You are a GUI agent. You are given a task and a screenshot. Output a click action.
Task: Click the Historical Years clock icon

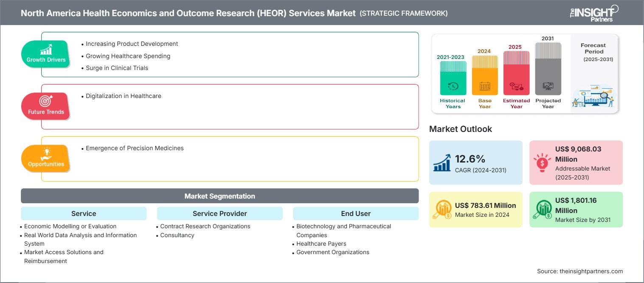point(453,86)
